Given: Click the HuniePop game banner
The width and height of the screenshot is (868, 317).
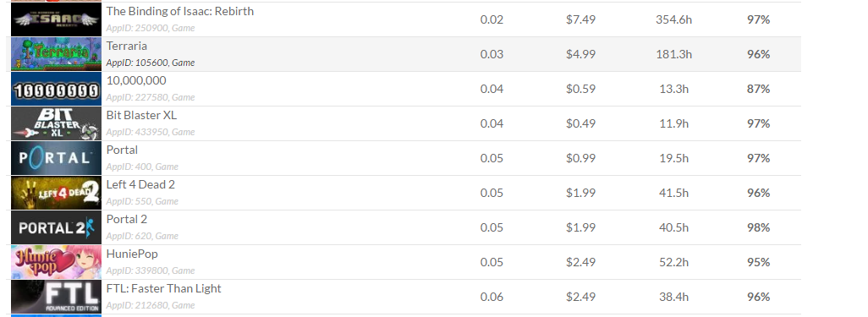Looking at the screenshot, I should pos(56,262).
